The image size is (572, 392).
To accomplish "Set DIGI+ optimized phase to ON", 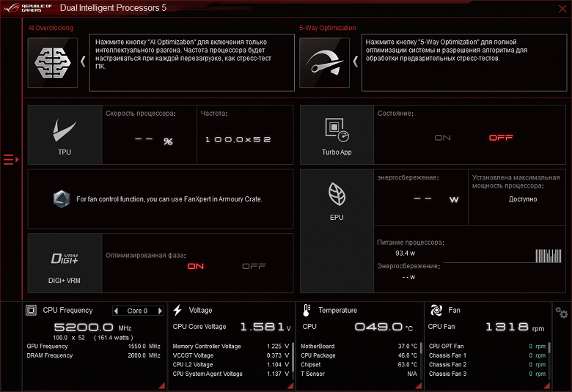I will (x=196, y=267).
